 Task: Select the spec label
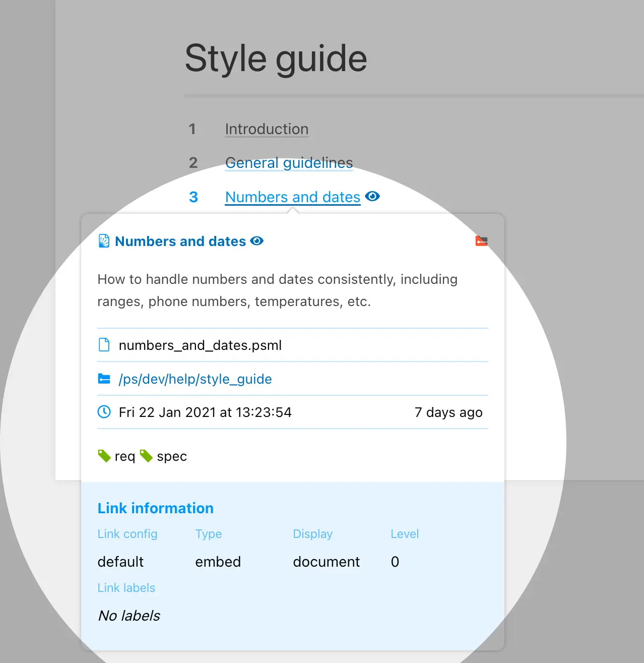pos(172,456)
